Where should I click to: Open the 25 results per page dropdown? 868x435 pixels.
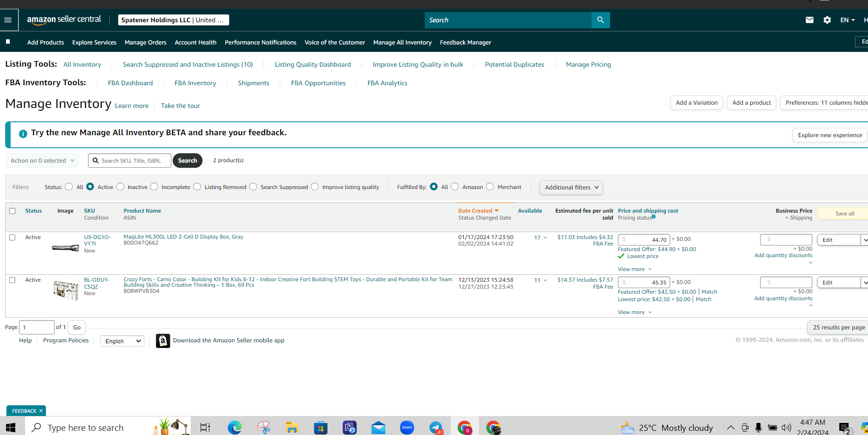tap(838, 327)
